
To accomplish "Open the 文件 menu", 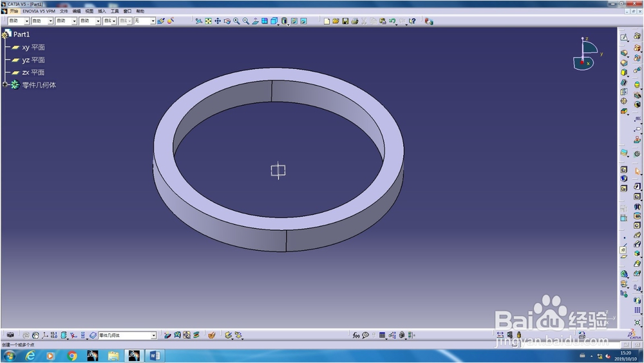I will pos(64,11).
